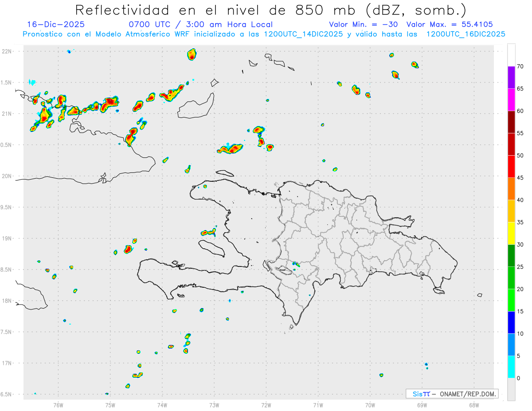This screenshot has height=411, width=532.
Task: Click the colorbar label "70" beside purple segment
Action: pyautogui.click(x=520, y=67)
